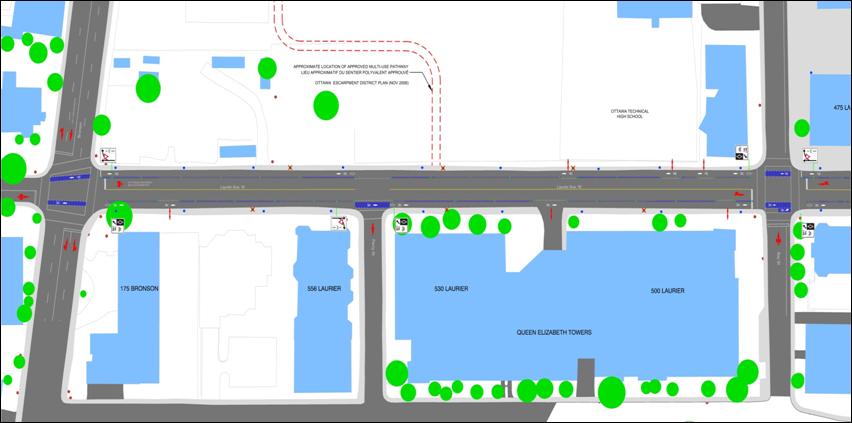Click the red down arrow on the street east of 500 Laurier
Image resolution: width=852 pixels, height=423 pixels.
pos(779,238)
